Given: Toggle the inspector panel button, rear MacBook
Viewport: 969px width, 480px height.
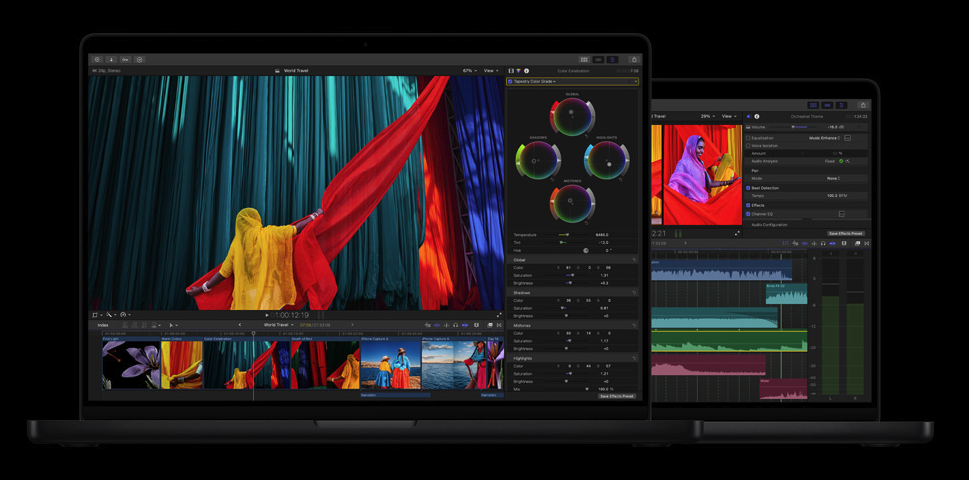Looking at the screenshot, I should pyautogui.click(x=841, y=105).
